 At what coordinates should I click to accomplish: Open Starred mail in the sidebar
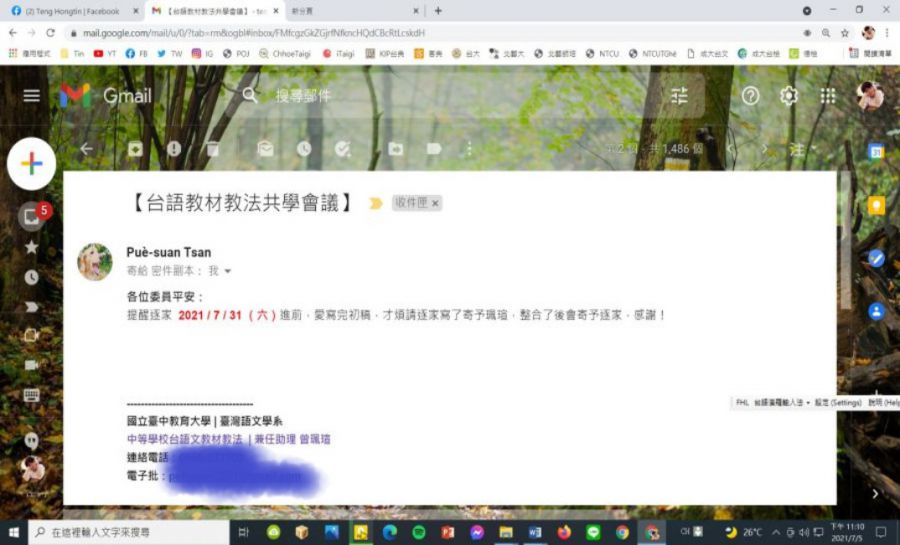pyautogui.click(x=31, y=247)
